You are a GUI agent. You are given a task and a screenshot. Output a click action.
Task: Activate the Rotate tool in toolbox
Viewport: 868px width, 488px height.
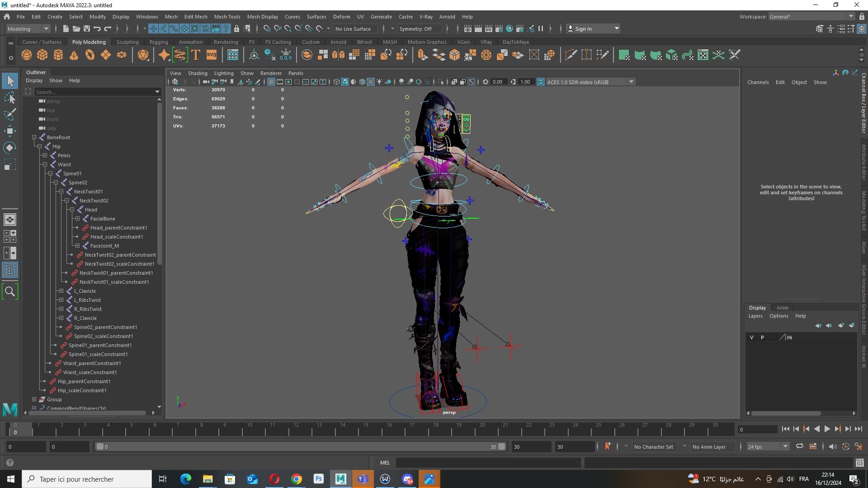10,148
